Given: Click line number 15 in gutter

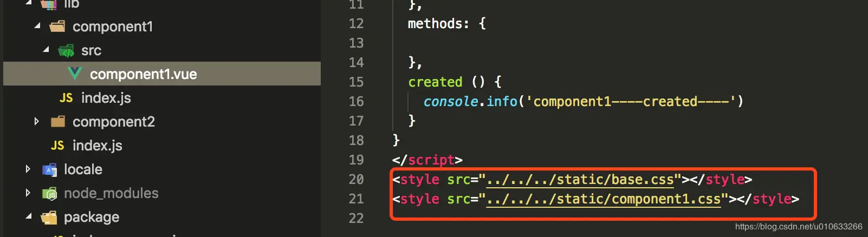Looking at the screenshot, I should tap(356, 82).
